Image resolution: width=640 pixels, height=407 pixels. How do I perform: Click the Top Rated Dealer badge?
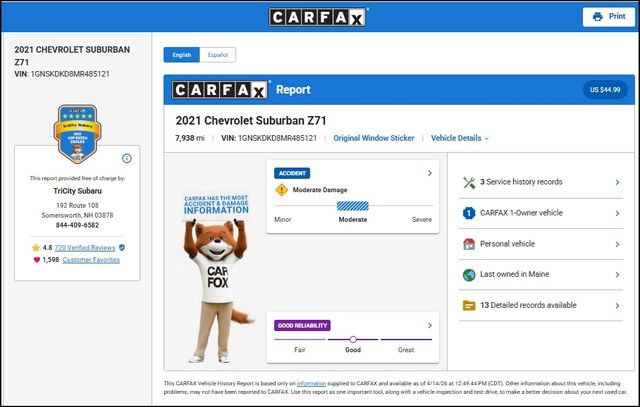coord(77,134)
